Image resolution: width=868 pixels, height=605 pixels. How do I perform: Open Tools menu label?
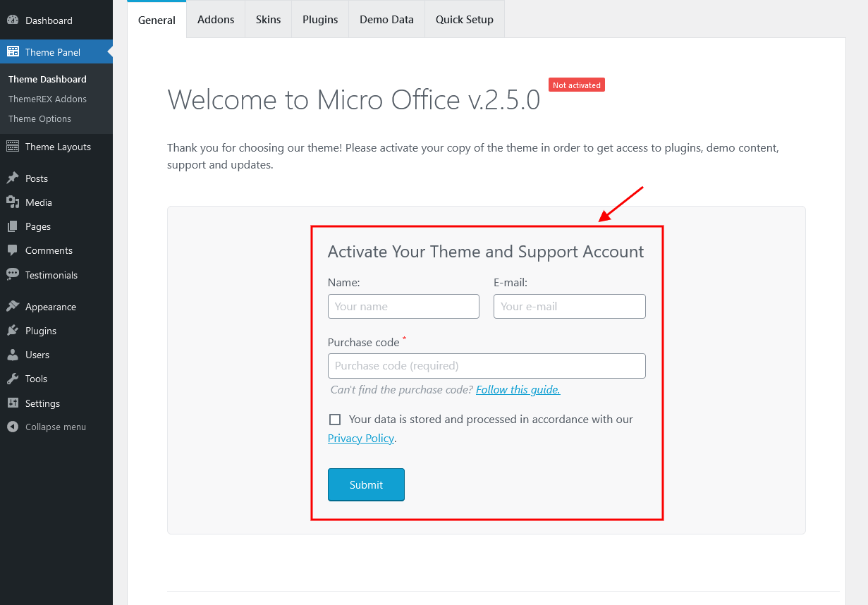[36, 379]
